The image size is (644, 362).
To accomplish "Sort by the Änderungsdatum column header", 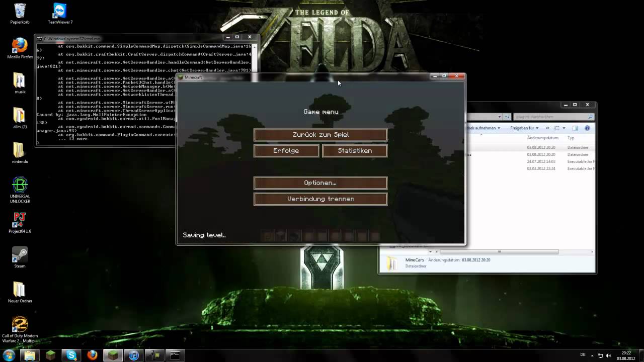I will point(543,138).
